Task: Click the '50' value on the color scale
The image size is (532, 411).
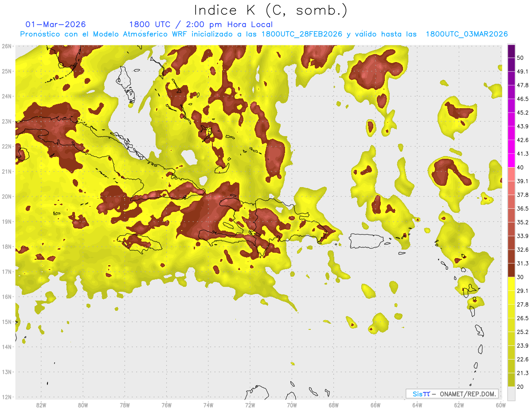Action: pyautogui.click(x=520, y=57)
